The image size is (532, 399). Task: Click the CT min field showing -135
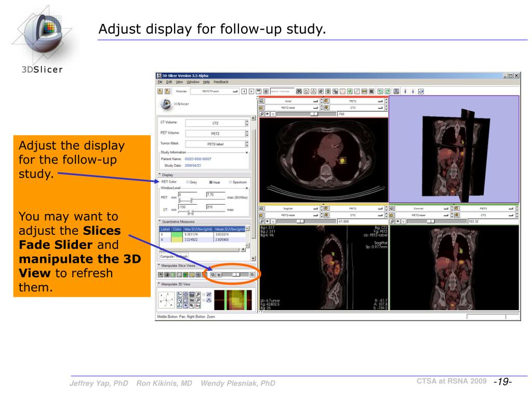click(x=188, y=207)
